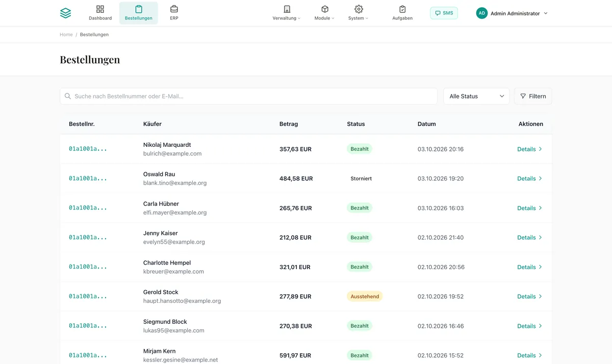
Task: Open the ERP briefcase icon
Action: point(174,9)
